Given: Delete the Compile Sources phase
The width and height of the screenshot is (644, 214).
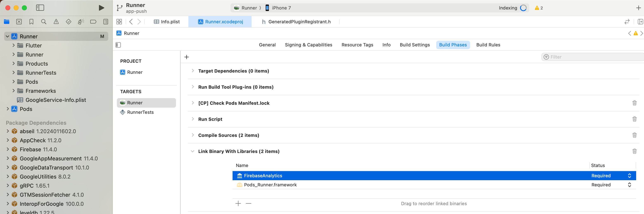Looking at the screenshot, I should click(634, 135).
